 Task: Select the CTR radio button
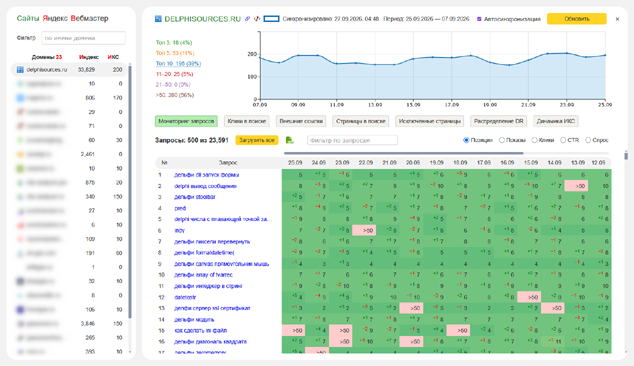pos(563,140)
